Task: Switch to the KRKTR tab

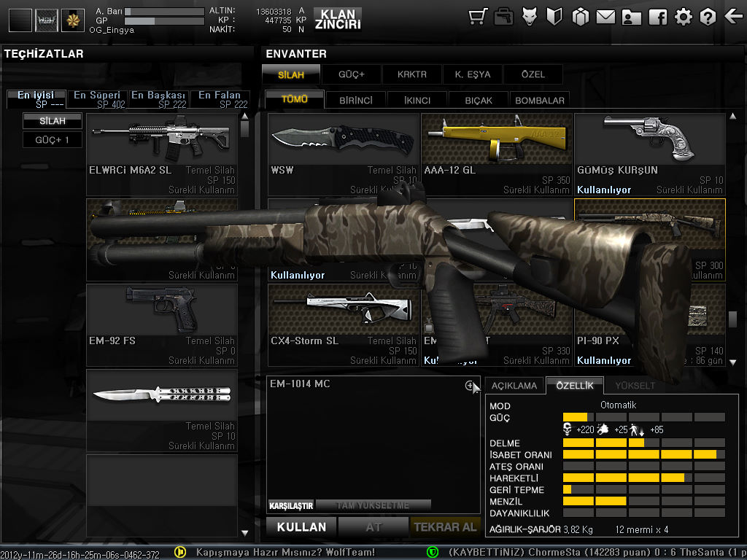Action: click(412, 75)
